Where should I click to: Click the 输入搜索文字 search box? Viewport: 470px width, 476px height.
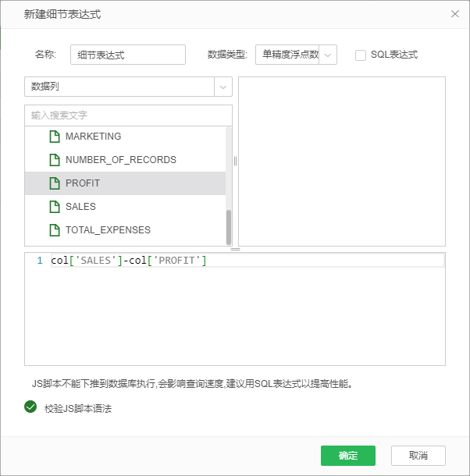[128, 115]
